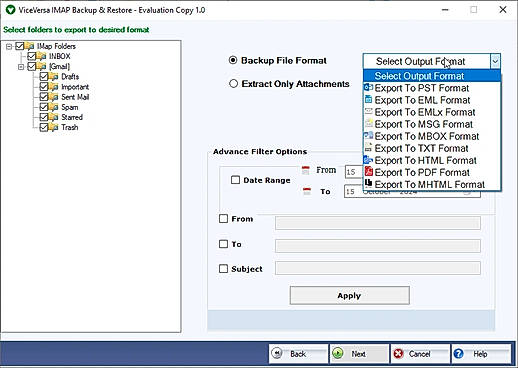Click the calendar icon beside To date
Image resolution: width=518 pixels, height=368 pixels.
click(x=307, y=192)
